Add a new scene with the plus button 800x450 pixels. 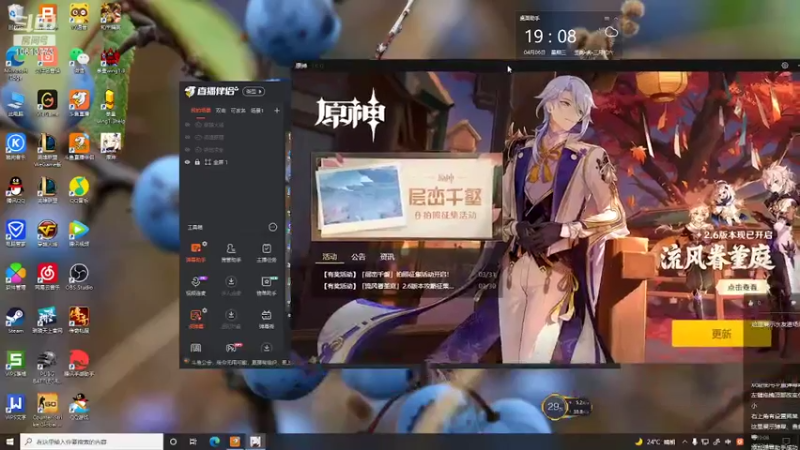[x=277, y=110]
